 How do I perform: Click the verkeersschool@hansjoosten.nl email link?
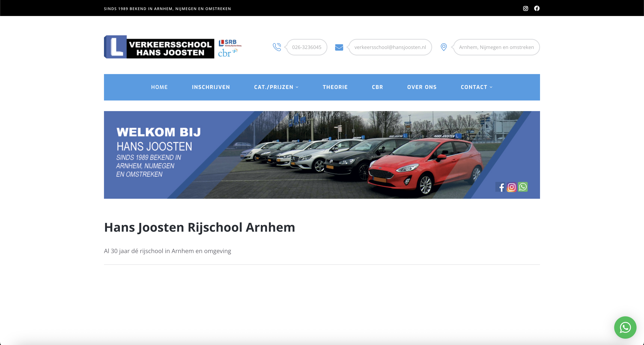(390, 47)
